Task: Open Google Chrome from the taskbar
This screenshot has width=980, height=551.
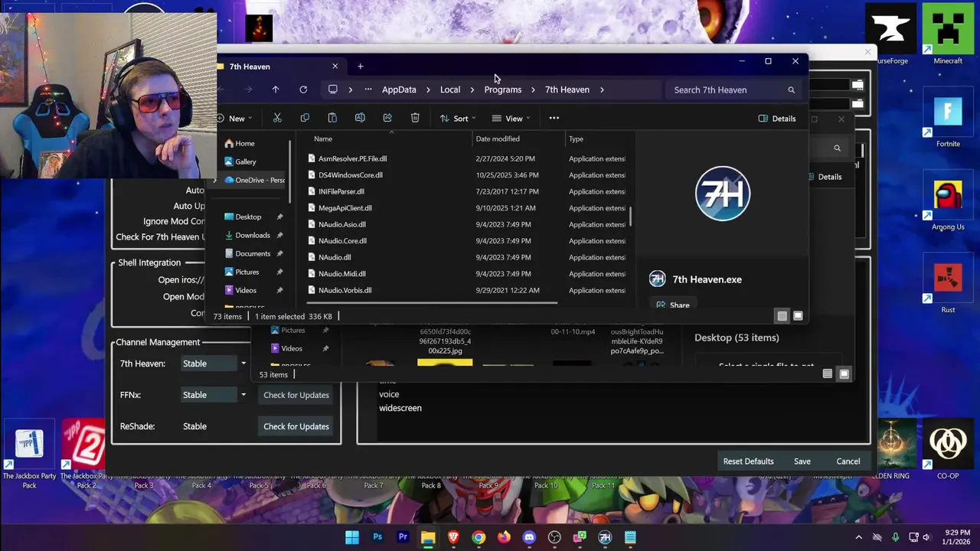Action: [479, 537]
